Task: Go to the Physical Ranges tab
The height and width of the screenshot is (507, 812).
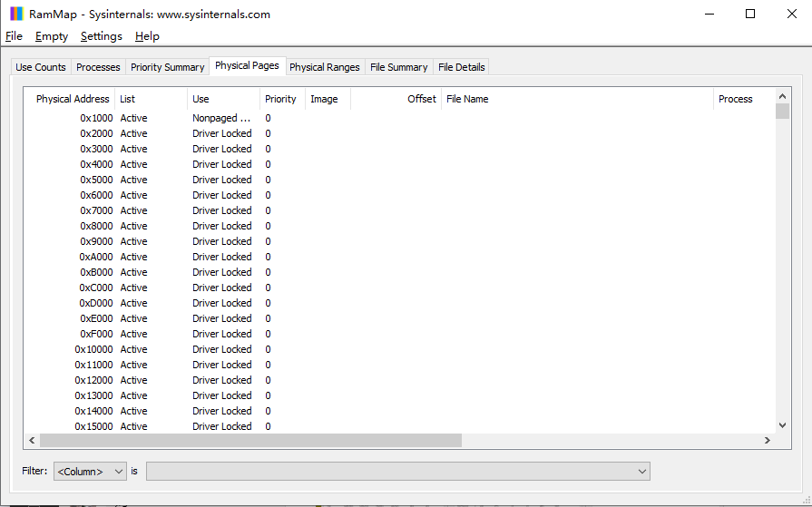Action: pyautogui.click(x=324, y=67)
